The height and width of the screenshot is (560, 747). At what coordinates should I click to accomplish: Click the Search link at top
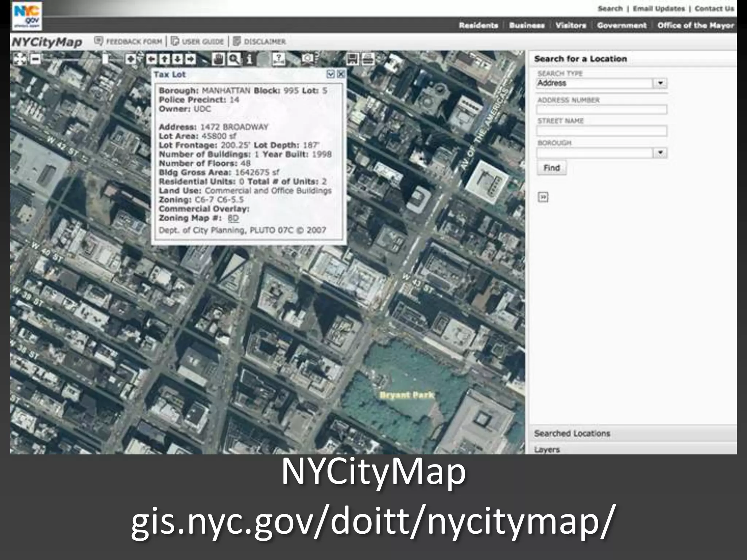[x=610, y=9]
